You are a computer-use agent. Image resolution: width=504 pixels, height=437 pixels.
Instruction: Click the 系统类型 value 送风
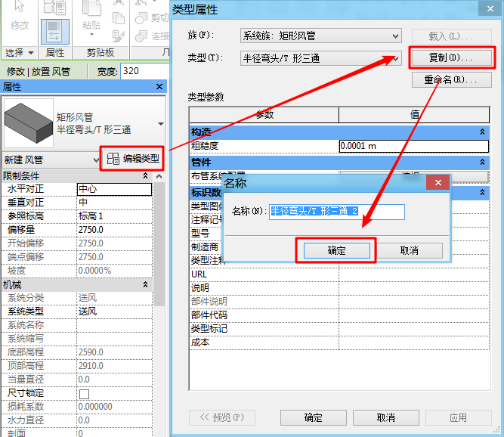point(114,311)
